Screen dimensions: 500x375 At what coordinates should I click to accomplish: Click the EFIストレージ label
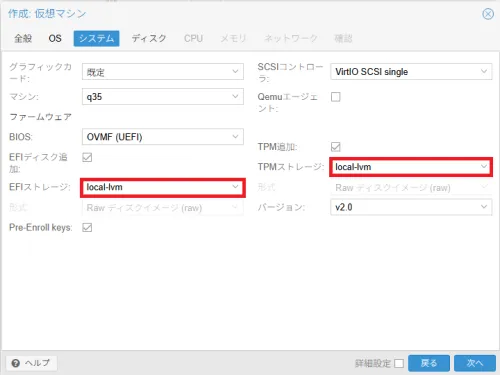coord(40,187)
